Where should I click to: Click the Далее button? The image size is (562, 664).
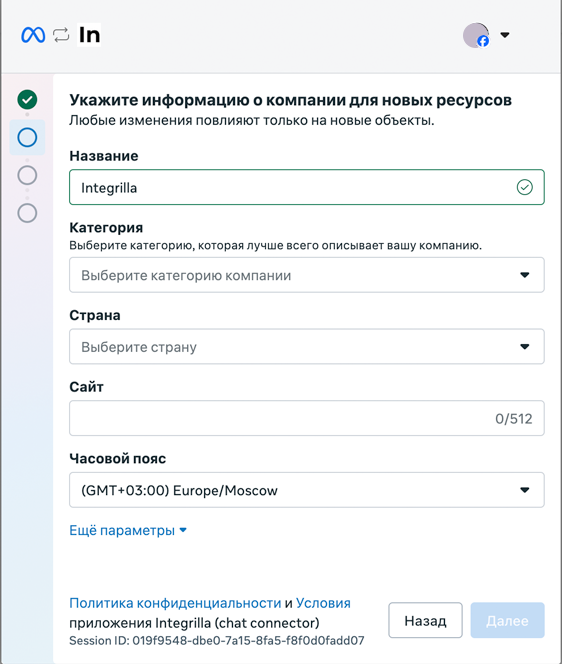click(507, 620)
